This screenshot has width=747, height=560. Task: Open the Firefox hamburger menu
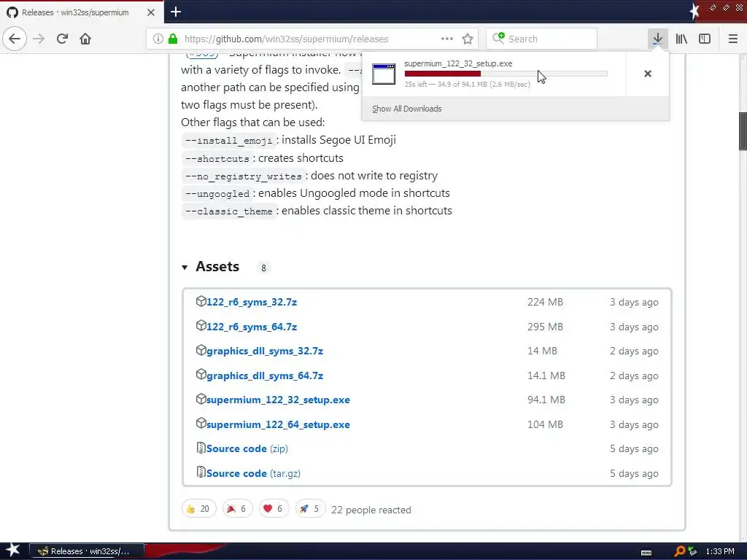pos(732,39)
